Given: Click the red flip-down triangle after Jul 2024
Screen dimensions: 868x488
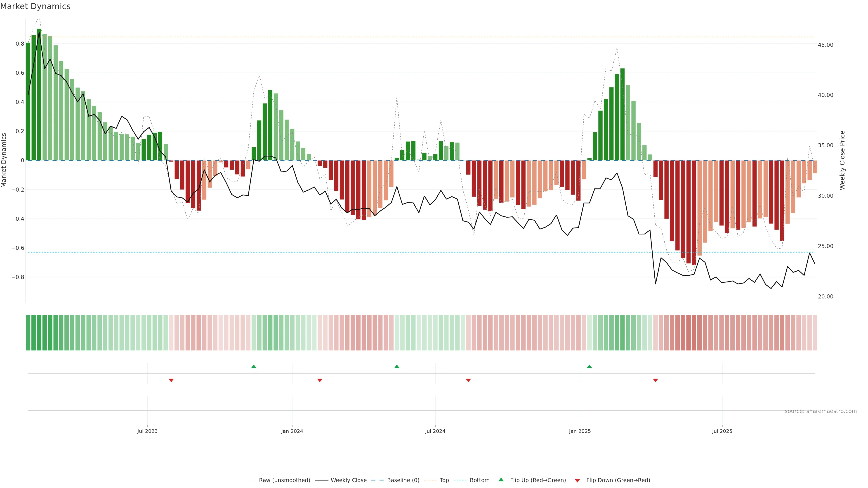Looking at the screenshot, I should point(468,380).
